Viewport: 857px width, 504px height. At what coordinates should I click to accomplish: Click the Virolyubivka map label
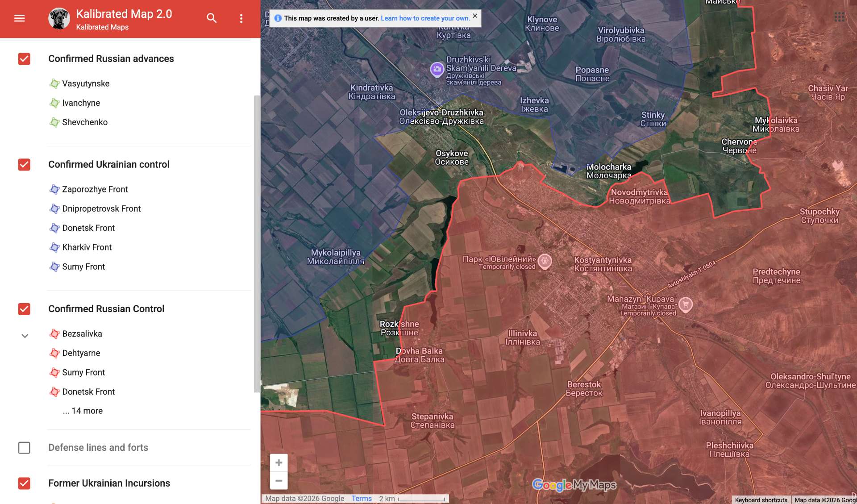pos(621,34)
